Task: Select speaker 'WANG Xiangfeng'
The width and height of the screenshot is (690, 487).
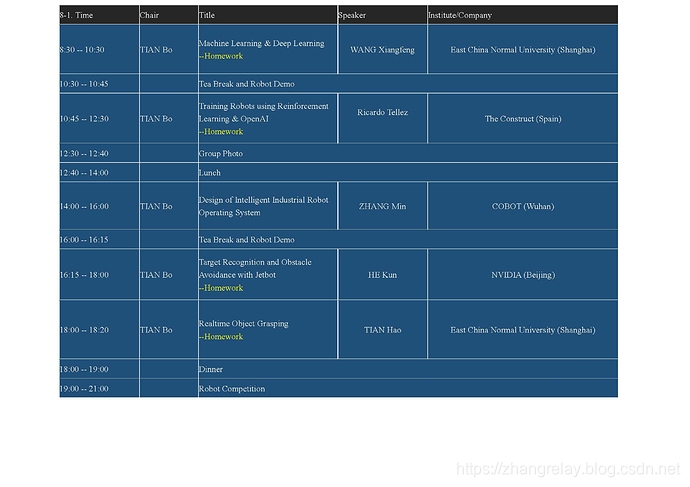Action: tap(382, 50)
